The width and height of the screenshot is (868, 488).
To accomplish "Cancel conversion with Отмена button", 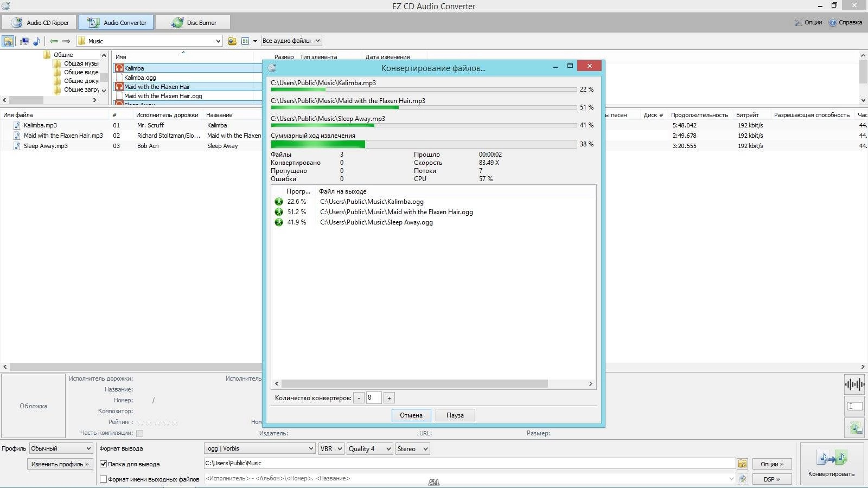I will coord(411,415).
